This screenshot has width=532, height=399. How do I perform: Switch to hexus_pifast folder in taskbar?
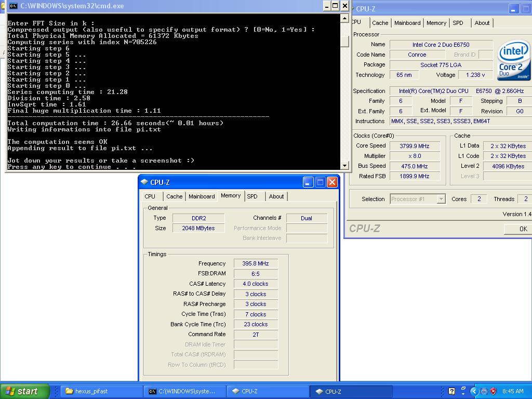pyautogui.click(x=102, y=391)
